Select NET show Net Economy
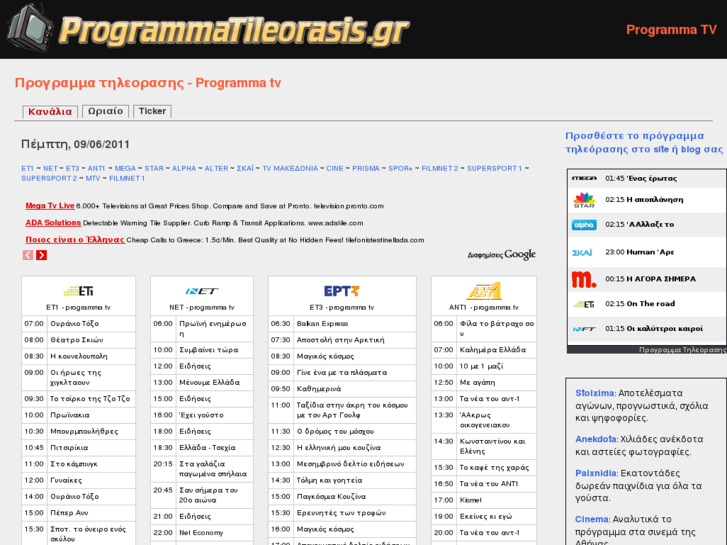This screenshot has height=545, width=727. (202, 532)
